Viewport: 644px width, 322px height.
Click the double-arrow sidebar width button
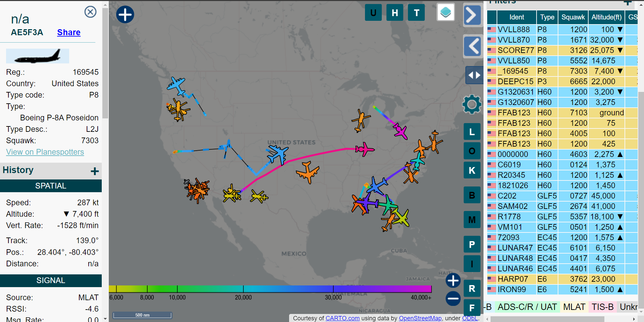pos(474,75)
